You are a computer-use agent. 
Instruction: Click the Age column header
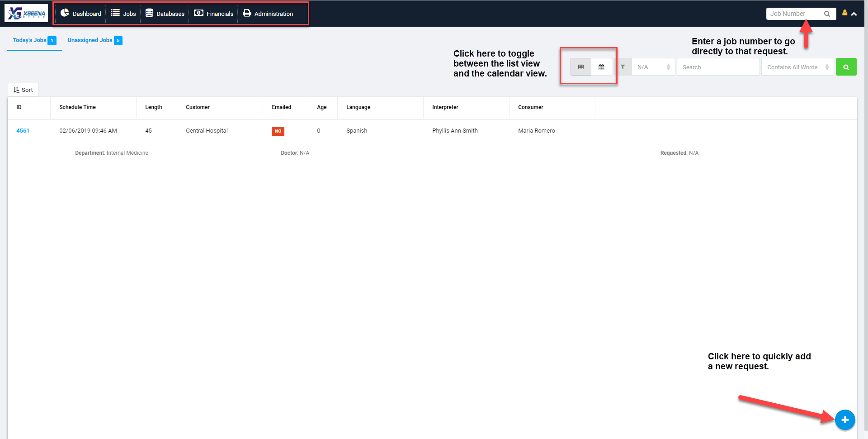point(322,107)
